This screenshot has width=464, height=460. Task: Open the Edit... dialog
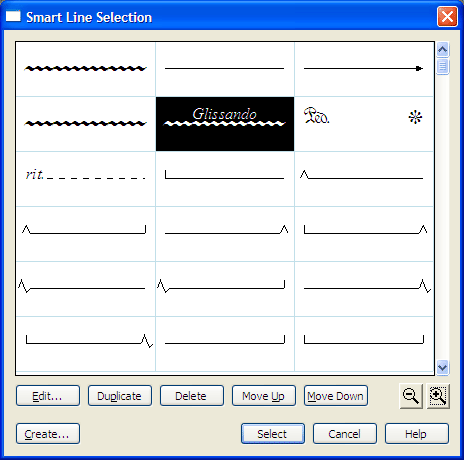click(x=48, y=396)
